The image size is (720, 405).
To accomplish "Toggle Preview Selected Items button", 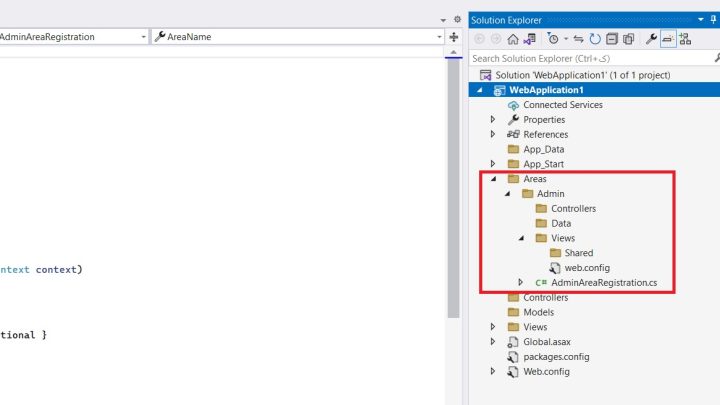I will [x=668, y=39].
